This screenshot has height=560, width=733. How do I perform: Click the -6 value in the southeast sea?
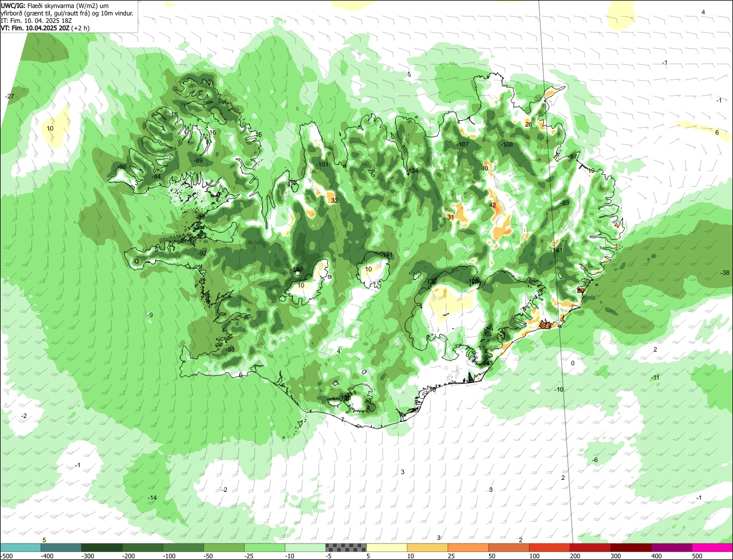coord(594,460)
